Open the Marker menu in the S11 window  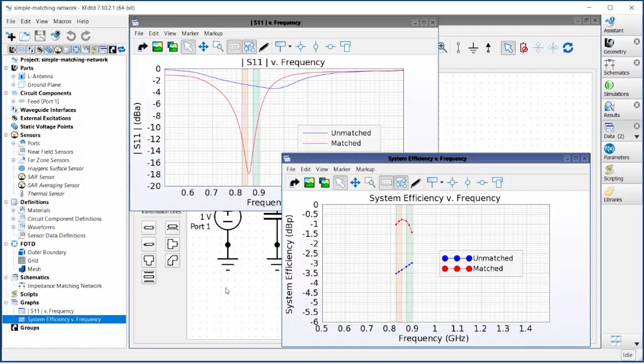click(190, 33)
